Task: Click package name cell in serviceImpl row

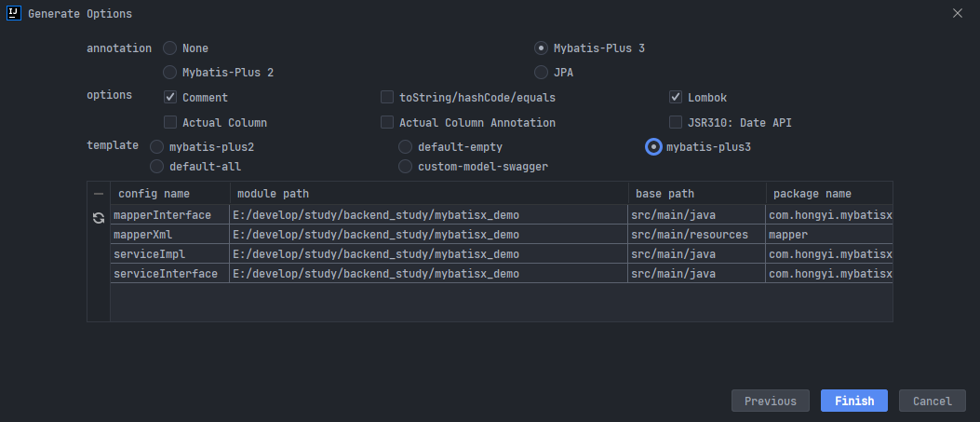Action: pyautogui.click(x=829, y=253)
